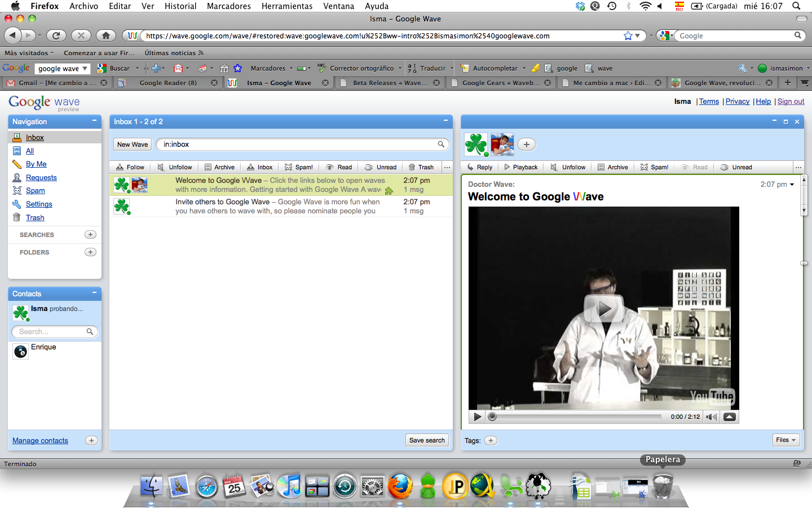Open the Requests navigation link
This screenshot has height=508, width=812.
click(x=41, y=178)
